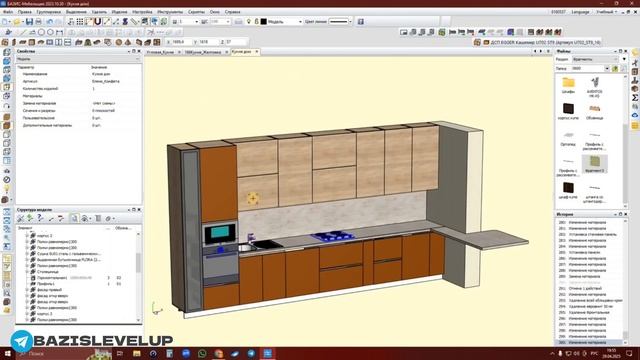Click the light bulb icon in the toolbar

[x=249, y=21]
